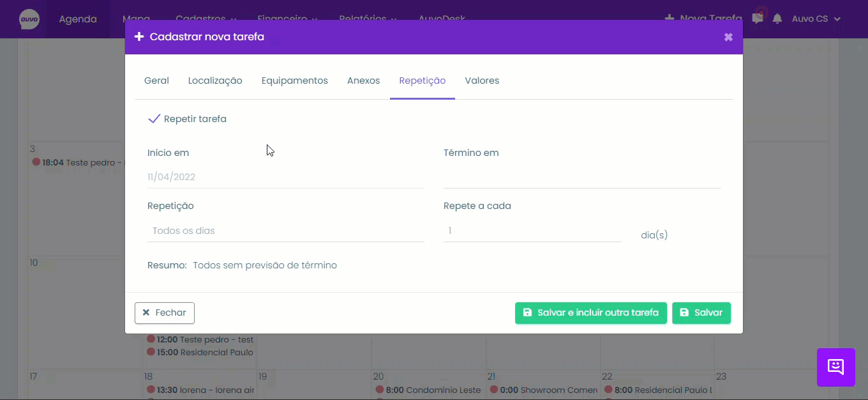Switch to the Valores tab
This screenshot has height=400, width=868.
point(482,81)
